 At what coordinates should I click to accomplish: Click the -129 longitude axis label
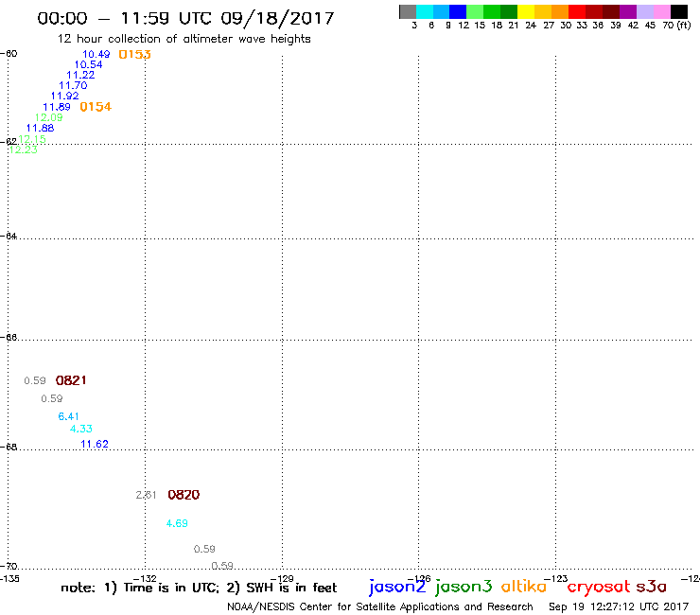click(x=282, y=579)
